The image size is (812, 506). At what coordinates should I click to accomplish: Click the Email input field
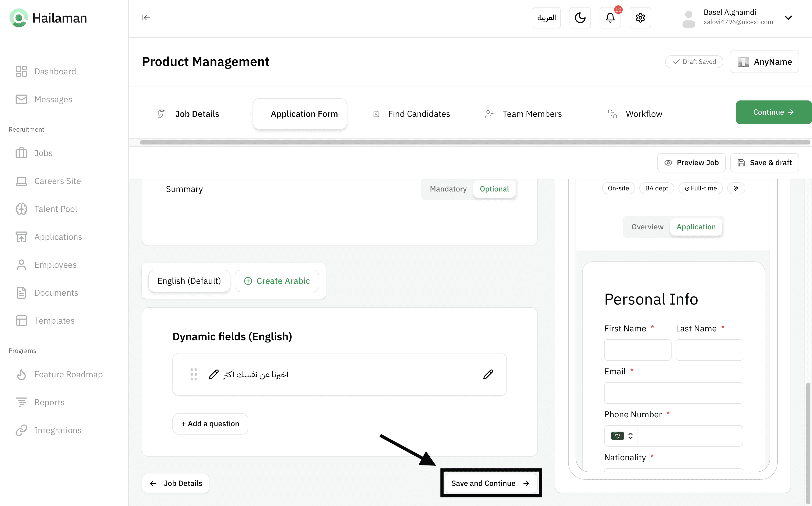tap(673, 393)
